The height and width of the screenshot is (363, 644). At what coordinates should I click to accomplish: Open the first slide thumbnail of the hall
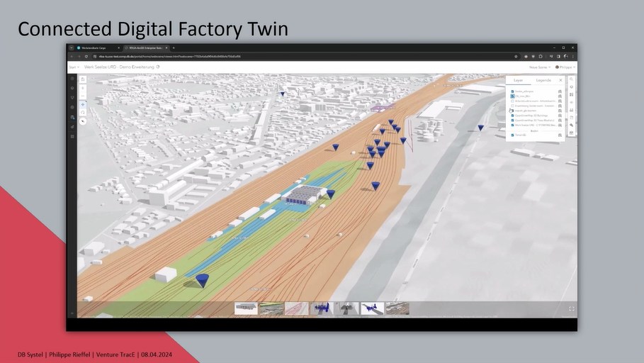(246, 308)
